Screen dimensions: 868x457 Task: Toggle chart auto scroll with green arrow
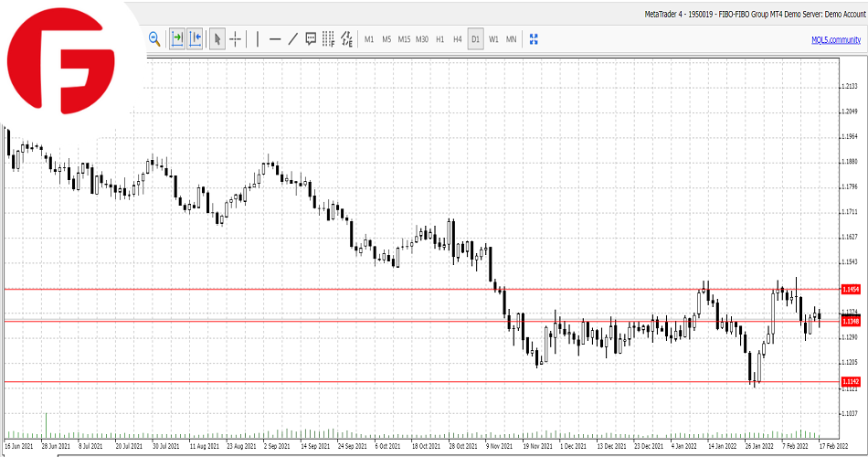click(177, 38)
